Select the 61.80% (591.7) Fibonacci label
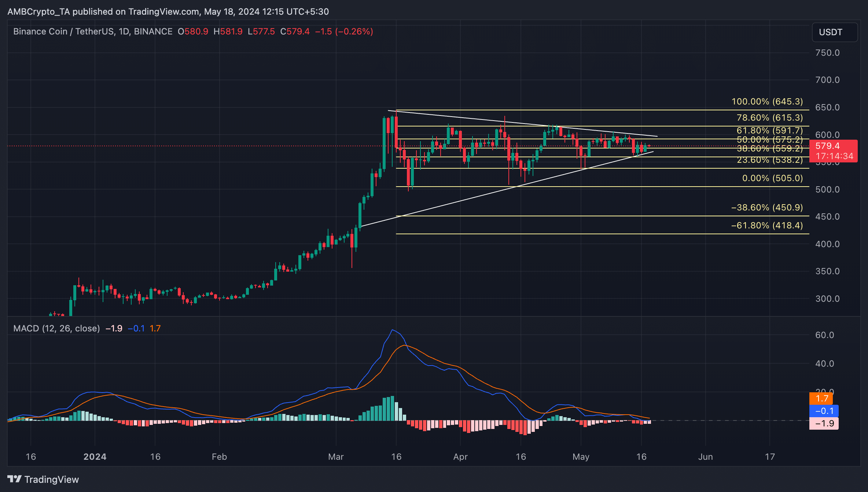Image resolution: width=868 pixels, height=492 pixels. (x=770, y=131)
